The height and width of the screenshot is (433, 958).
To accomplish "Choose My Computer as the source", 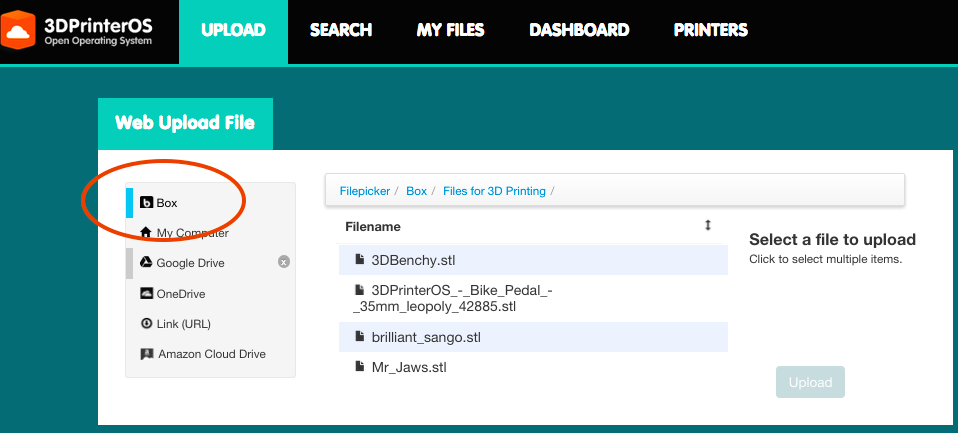I will [x=192, y=233].
